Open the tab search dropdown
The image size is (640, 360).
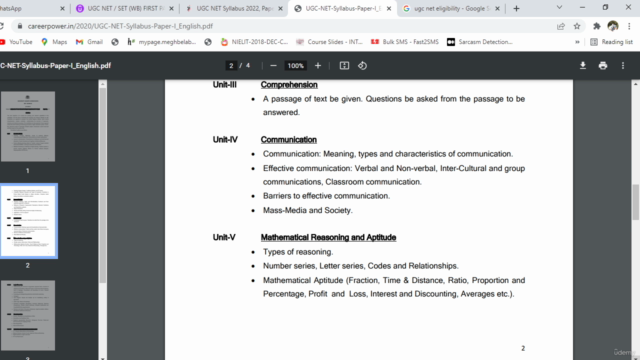[x=559, y=8]
